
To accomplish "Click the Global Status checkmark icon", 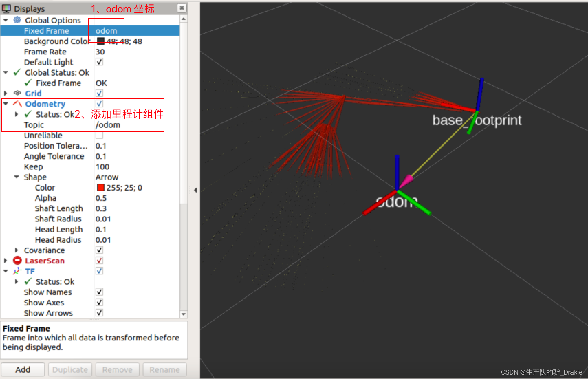I will pyautogui.click(x=17, y=72).
